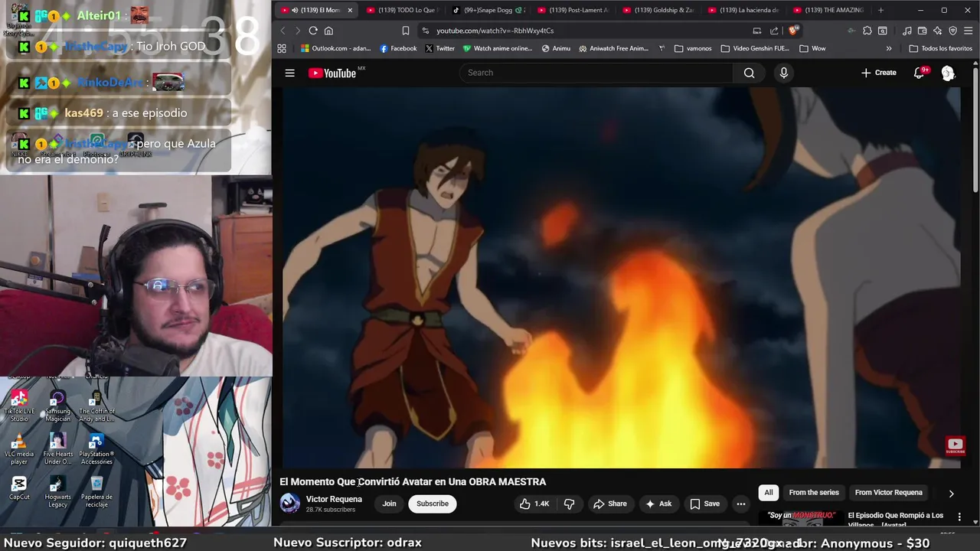Image resolution: width=980 pixels, height=551 pixels.
Task: Switch to the Goldship & Za tab
Action: point(659,10)
